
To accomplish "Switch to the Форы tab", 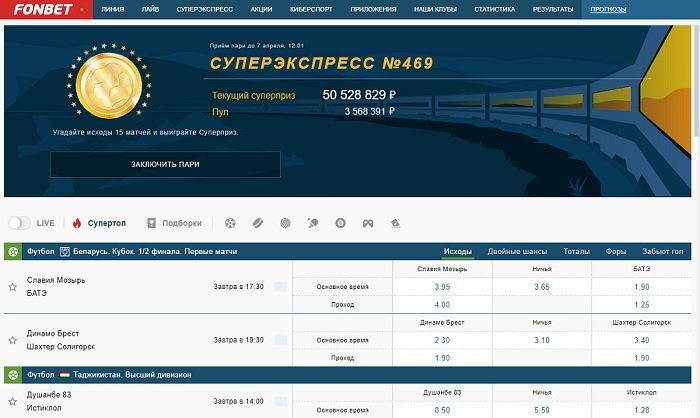I will point(616,251).
